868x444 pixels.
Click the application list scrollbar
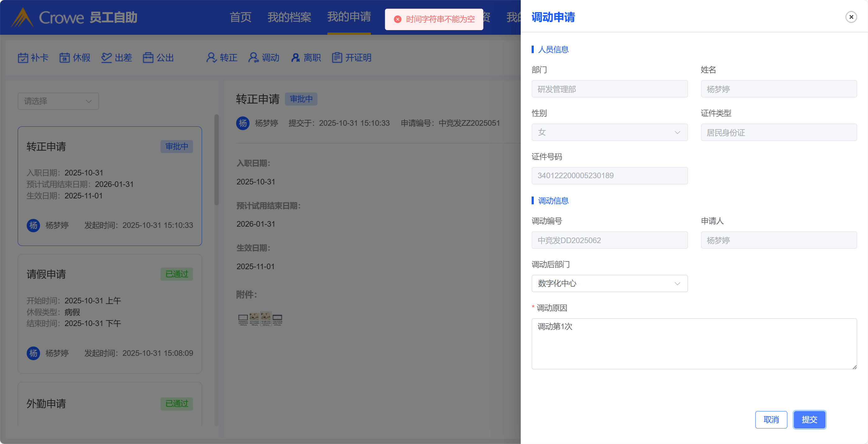click(216, 160)
